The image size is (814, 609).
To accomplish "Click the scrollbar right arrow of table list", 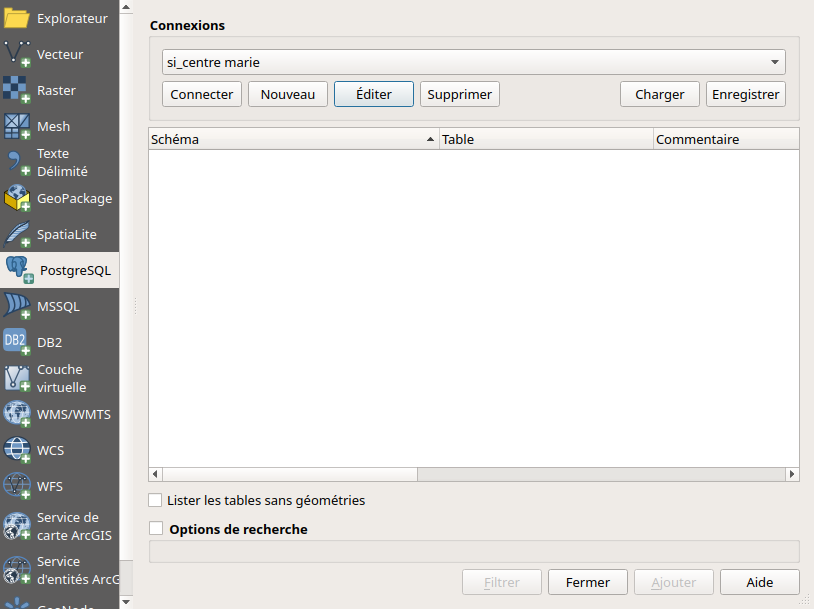I will click(x=792, y=474).
